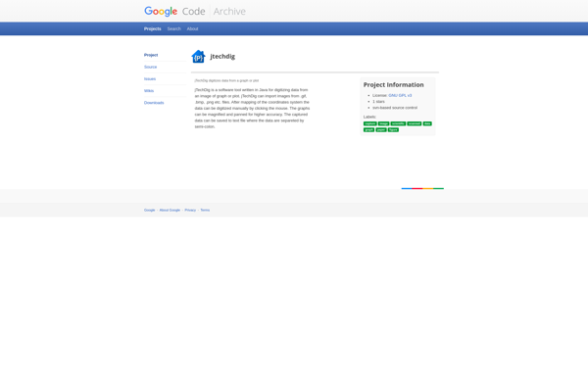This screenshot has width=588, height=386.
Task: Select Downloads in the left sidebar
Action: (x=154, y=103)
